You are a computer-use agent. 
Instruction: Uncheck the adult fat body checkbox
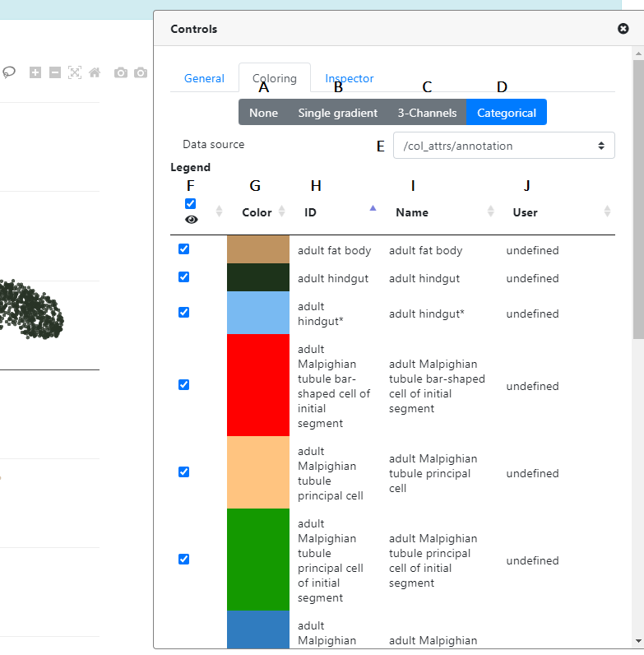coord(183,249)
